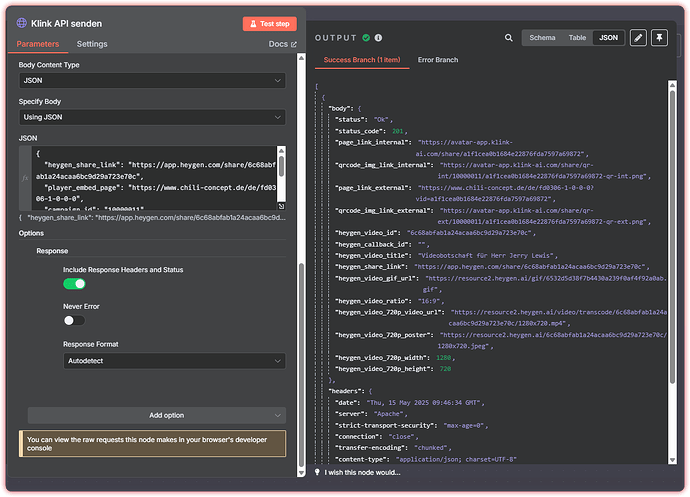Viewport: 690px width, 497px height.
Task: Switch output view to Schema
Action: tap(542, 38)
